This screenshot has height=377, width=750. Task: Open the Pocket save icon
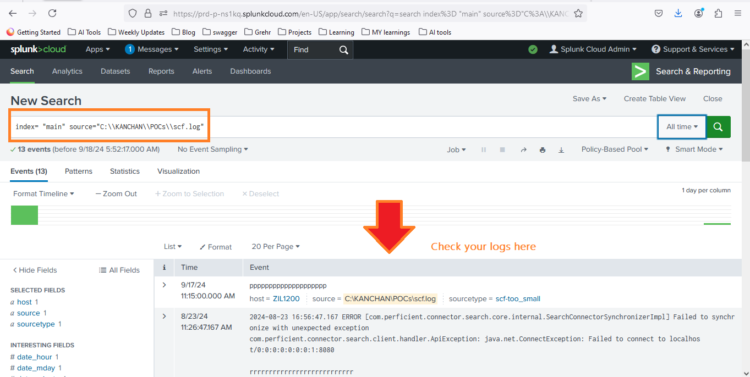coord(659,13)
